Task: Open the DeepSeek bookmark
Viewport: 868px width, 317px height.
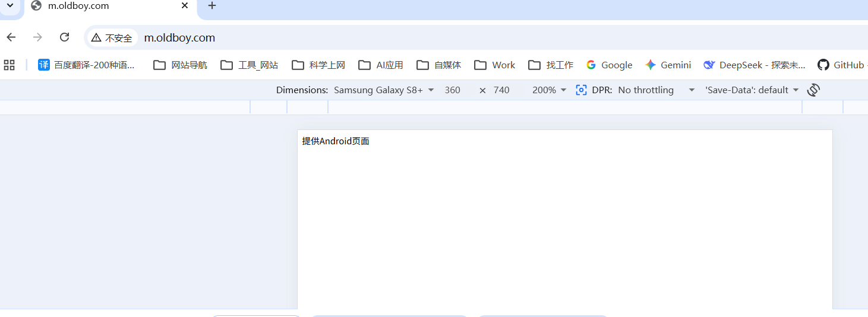Action: click(x=754, y=65)
